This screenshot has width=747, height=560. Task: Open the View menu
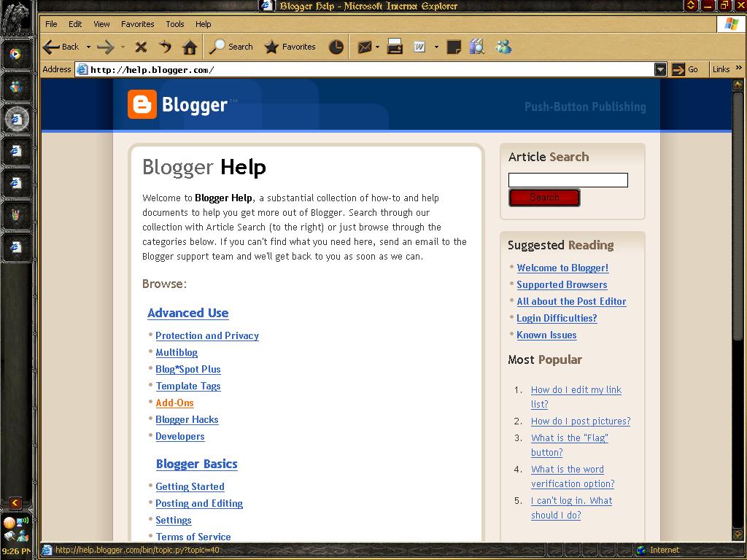(101, 24)
